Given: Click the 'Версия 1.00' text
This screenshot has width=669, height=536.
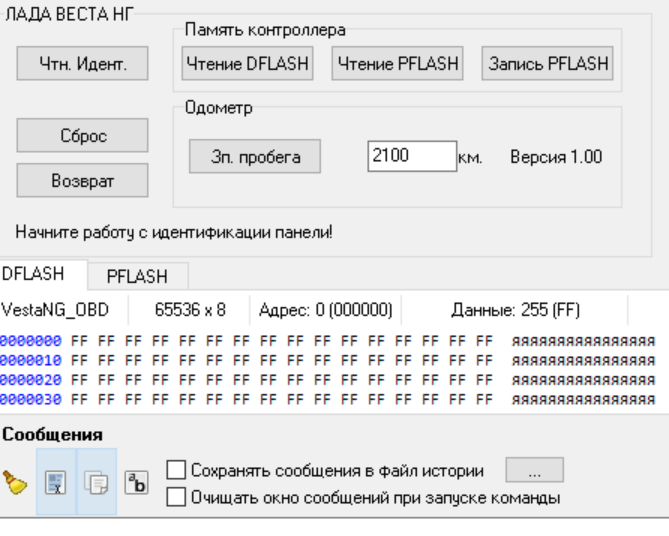Looking at the screenshot, I should [556, 157].
